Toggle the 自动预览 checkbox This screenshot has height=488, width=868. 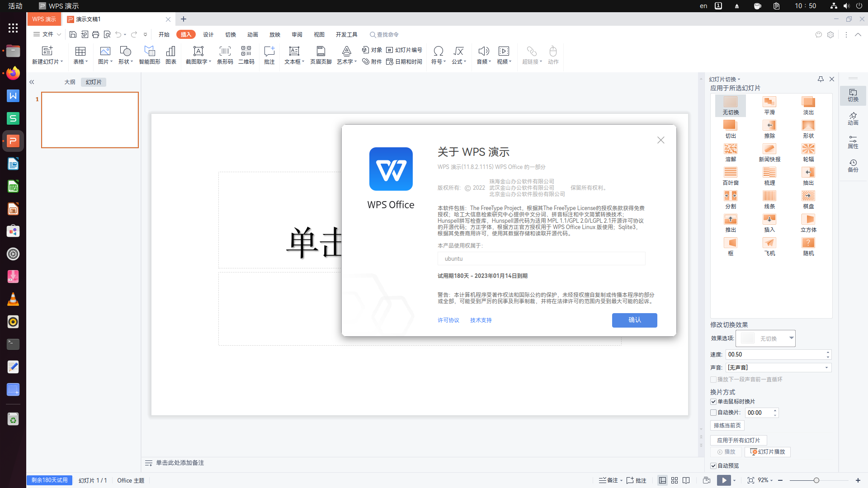click(x=713, y=466)
